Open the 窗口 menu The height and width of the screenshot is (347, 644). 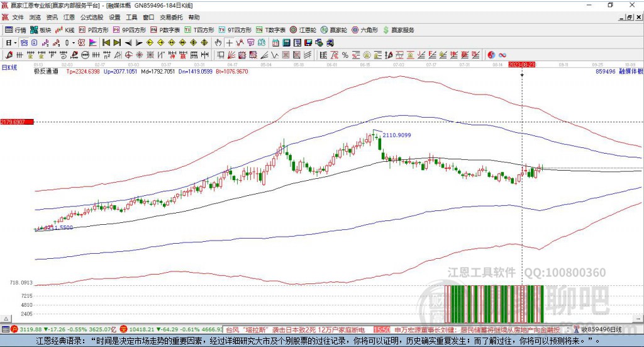coord(148,17)
